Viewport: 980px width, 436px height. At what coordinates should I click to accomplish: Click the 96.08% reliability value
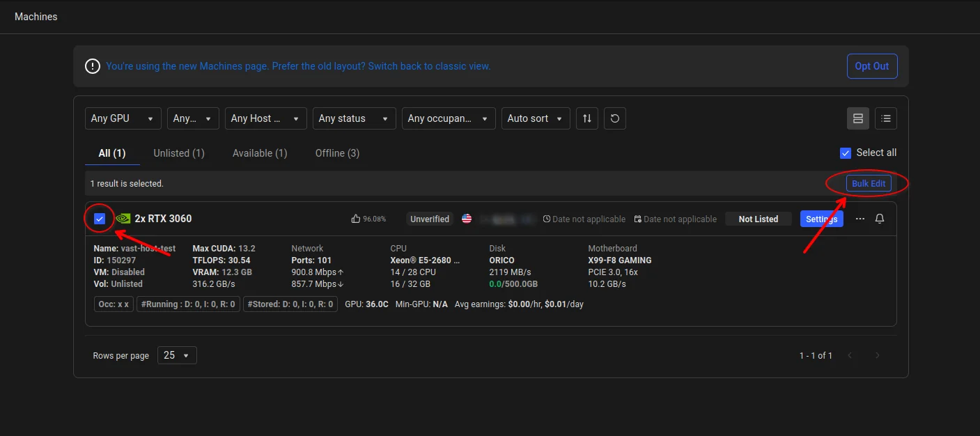pyautogui.click(x=374, y=219)
